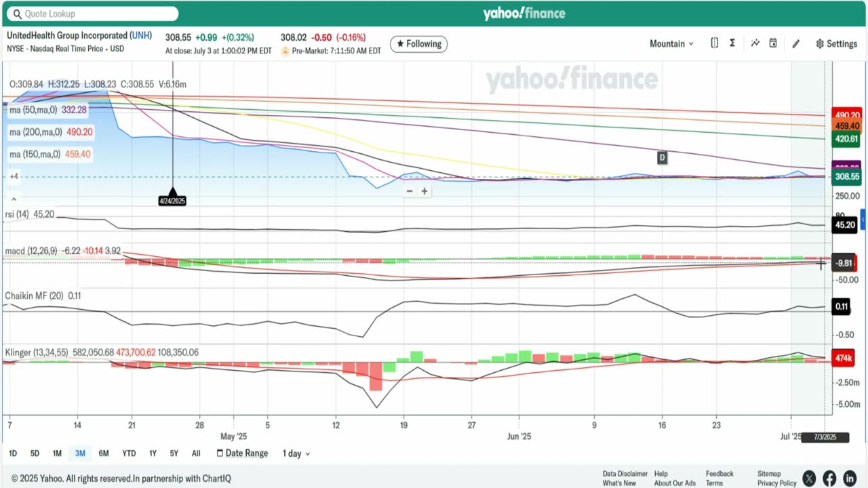
Task: Go to Yahoo Finance home logo
Action: [x=524, y=14]
